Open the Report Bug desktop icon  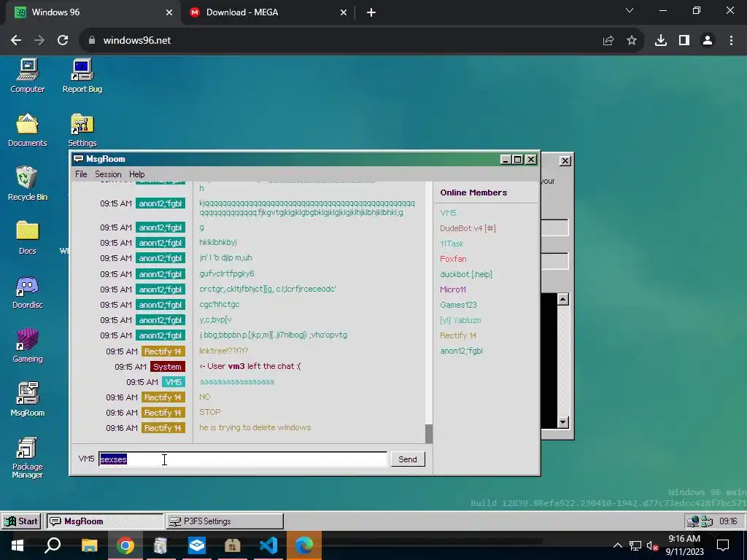coord(82,76)
